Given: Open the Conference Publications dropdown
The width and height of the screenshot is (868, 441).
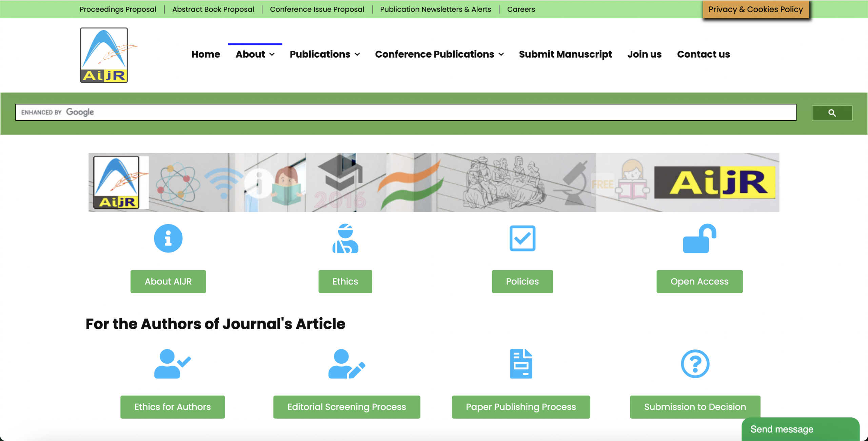Looking at the screenshot, I should [439, 54].
